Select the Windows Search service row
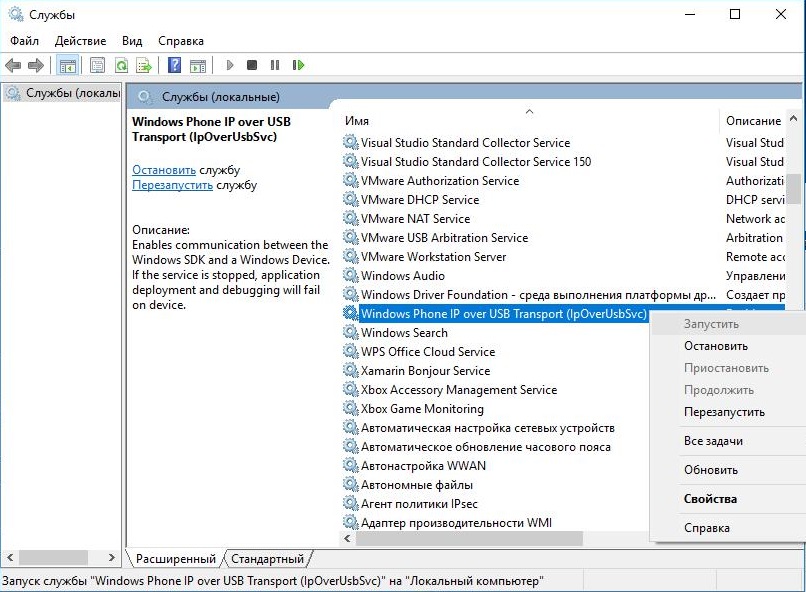This screenshot has width=806, height=592. (404, 332)
